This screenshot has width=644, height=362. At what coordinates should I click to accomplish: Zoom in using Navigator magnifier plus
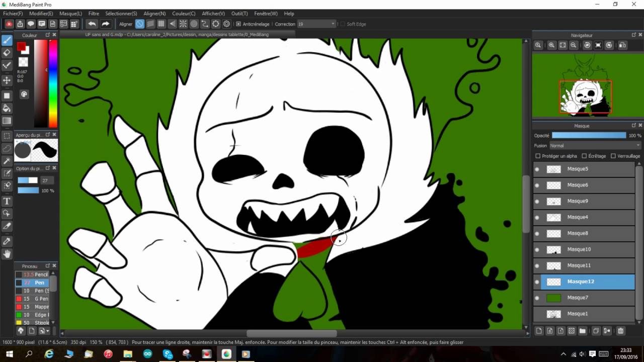pos(551,45)
